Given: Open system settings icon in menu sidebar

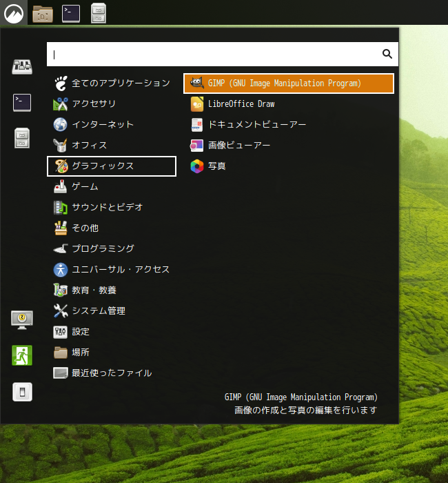Looking at the screenshot, I should [x=22, y=66].
